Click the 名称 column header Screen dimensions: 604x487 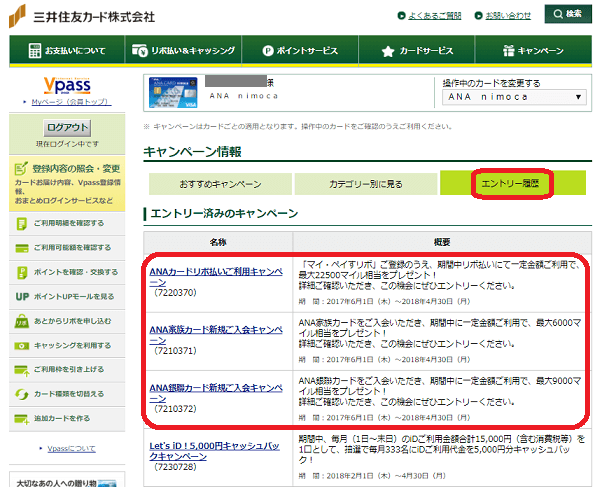tap(218, 242)
